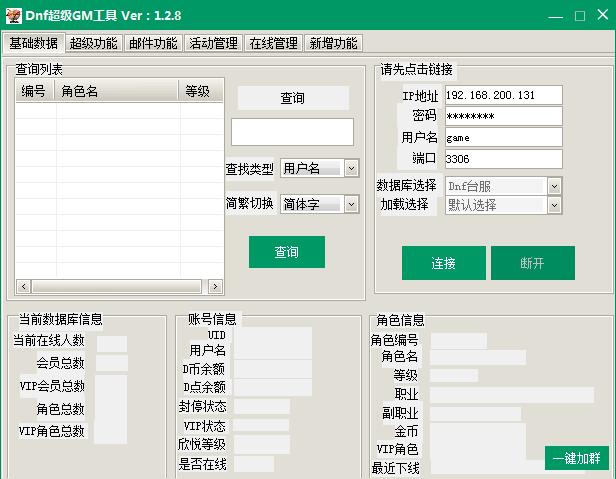Select the 活动管理 tab
The height and width of the screenshot is (479, 616).
(x=213, y=43)
